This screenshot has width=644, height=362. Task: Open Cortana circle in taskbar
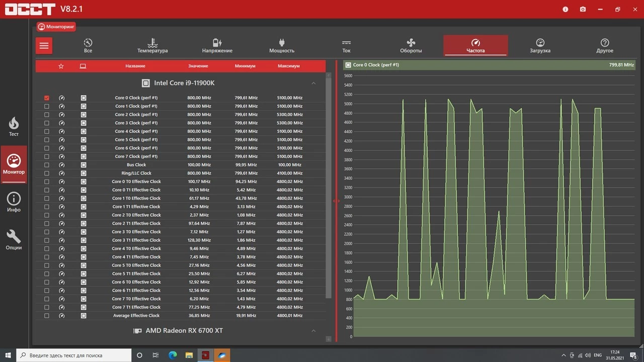tap(140, 355)
